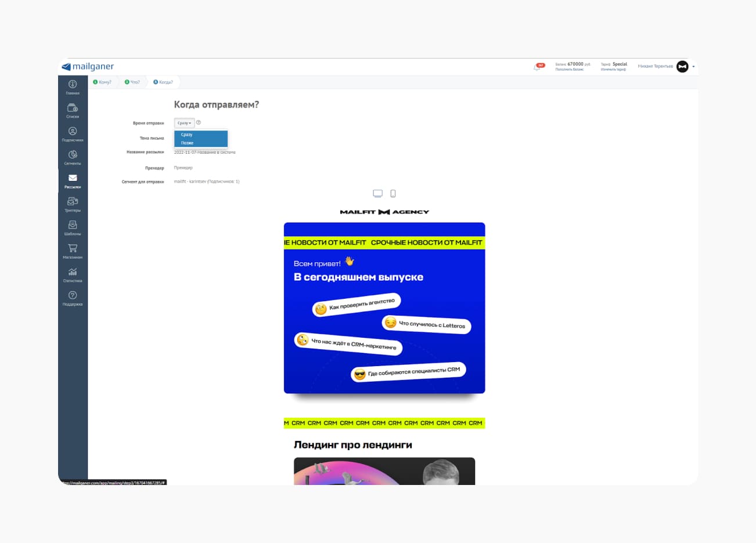Open the Списки section in the sidebar

click(73, 110)
